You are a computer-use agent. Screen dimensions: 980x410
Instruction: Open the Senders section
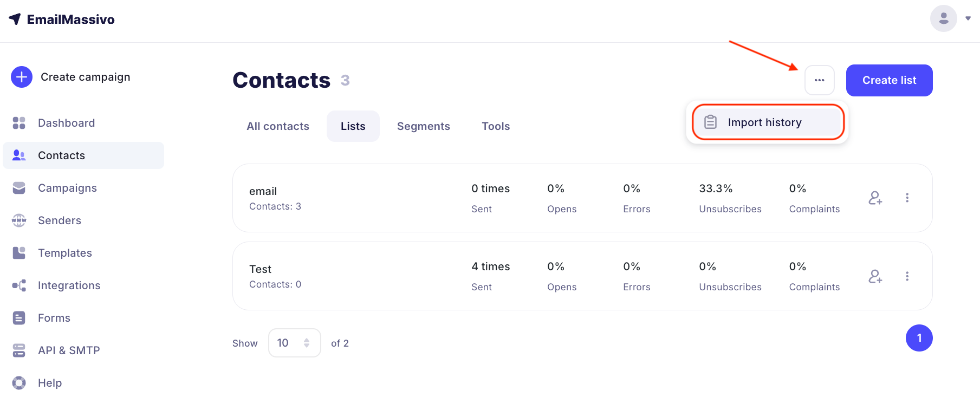59,220
